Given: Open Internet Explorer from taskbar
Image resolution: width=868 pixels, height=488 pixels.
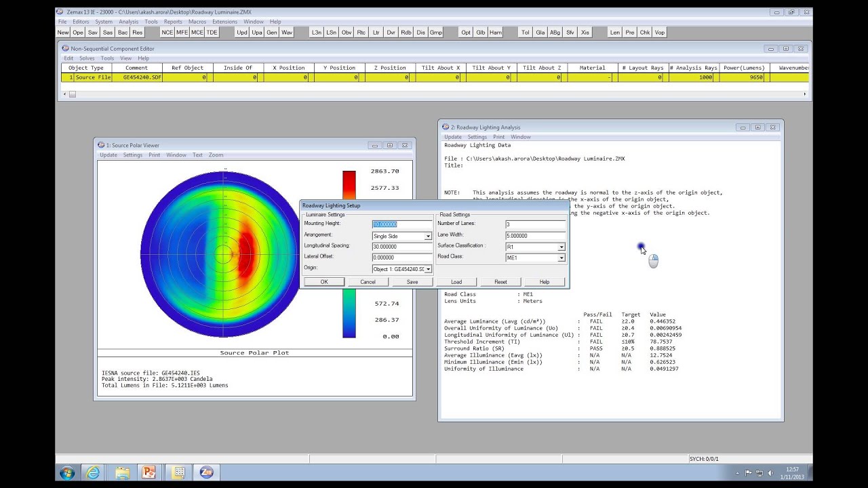Looking at the screenshot, I should (x=94, y=472).
